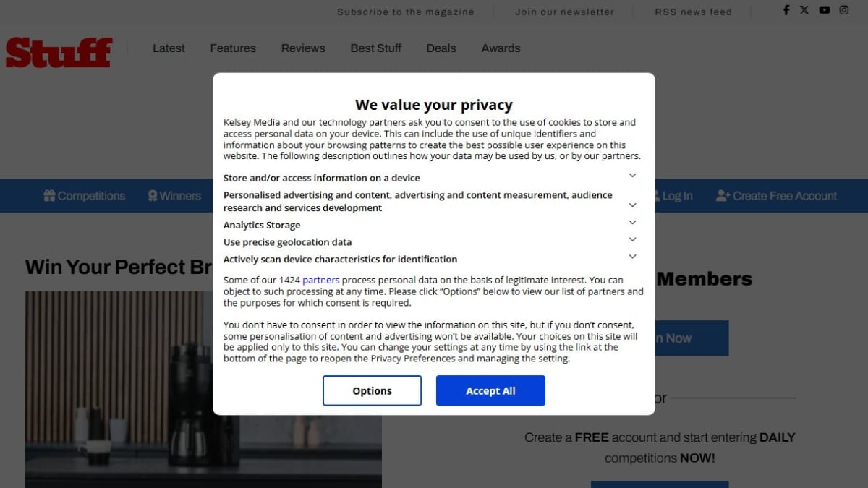Expand Personalised advertising and content section
The width and height of the screenshot is (868, 488).
[x=632, y=205]
